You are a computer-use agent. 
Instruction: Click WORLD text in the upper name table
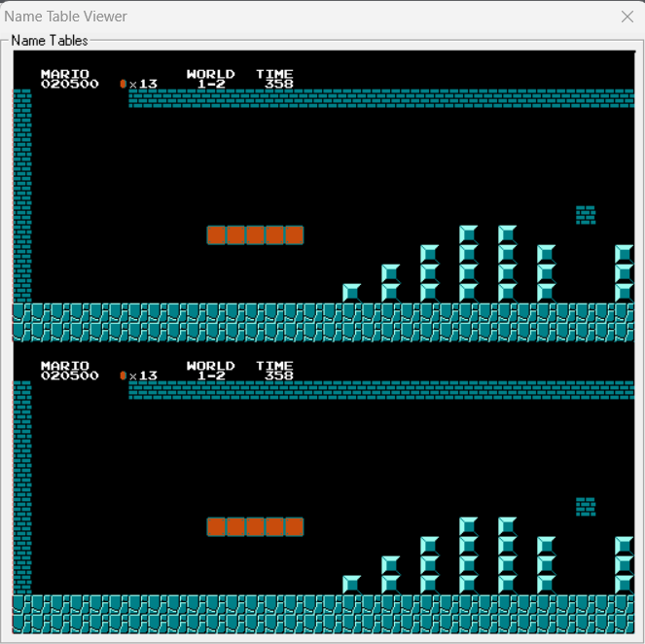pos(210,74)
